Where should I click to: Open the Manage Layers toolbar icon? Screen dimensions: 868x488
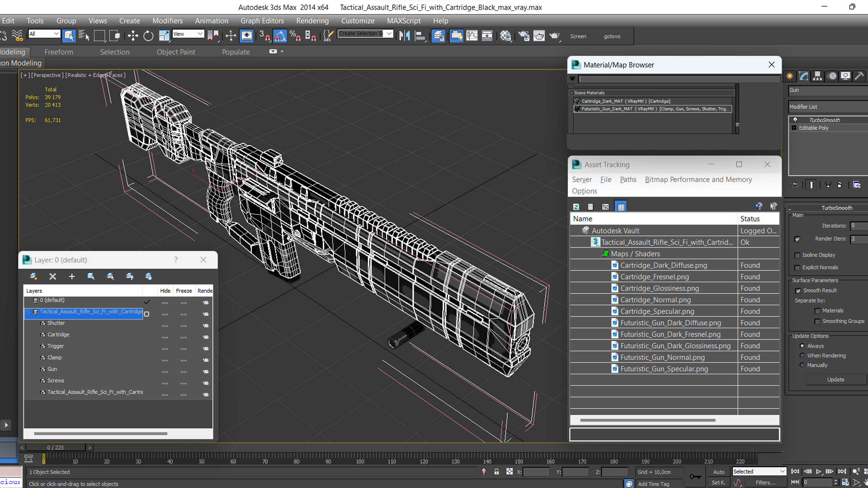[x=438, y=36]
